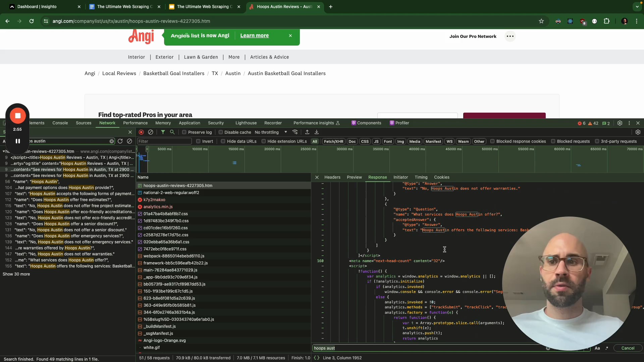
Task: Open the Headers tab of request
Action: pyautogui.click(x=332, y=177)
